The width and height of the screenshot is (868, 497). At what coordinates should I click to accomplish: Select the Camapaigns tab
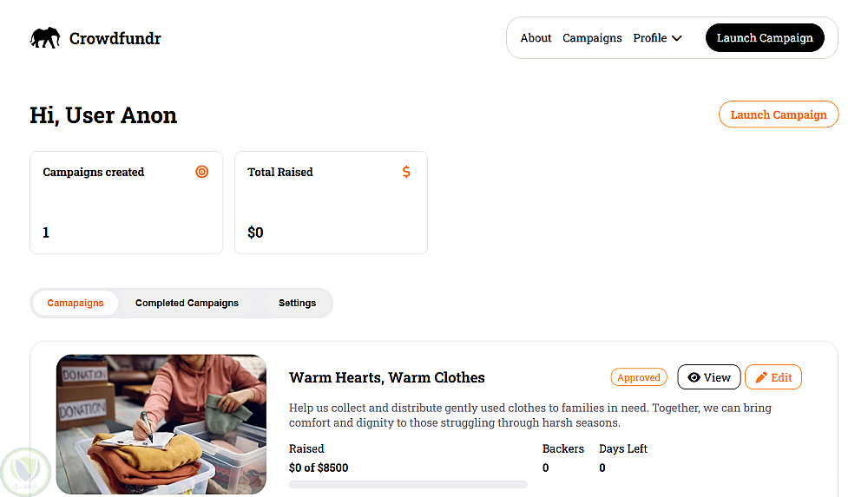(x=76, y=303)
